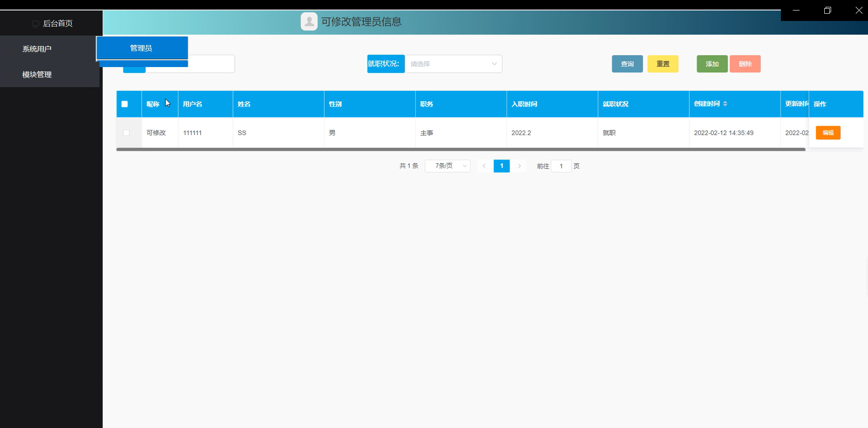Select 模块管理 menu item

tap(50, 74)
